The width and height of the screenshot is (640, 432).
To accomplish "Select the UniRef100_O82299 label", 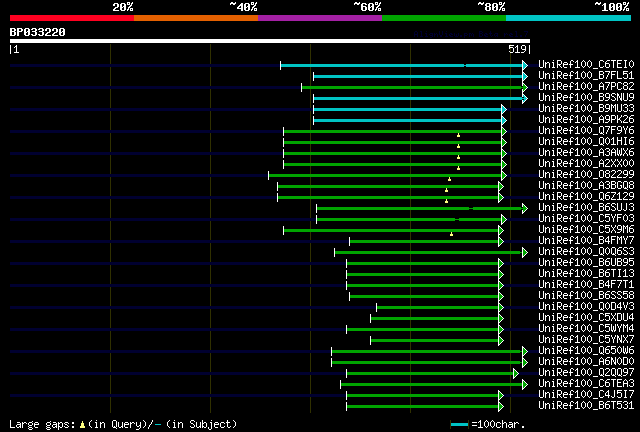I will coord(586,174).
